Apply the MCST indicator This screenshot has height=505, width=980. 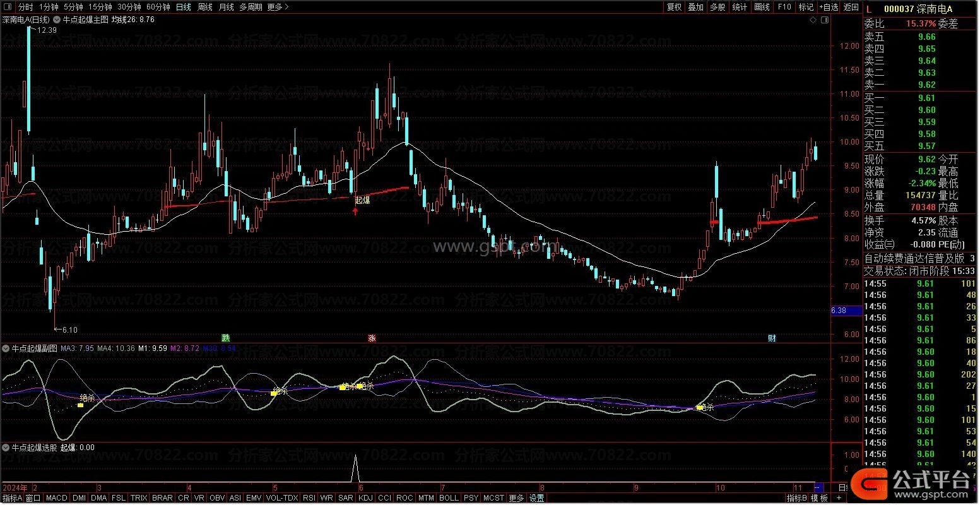[493, 498]
